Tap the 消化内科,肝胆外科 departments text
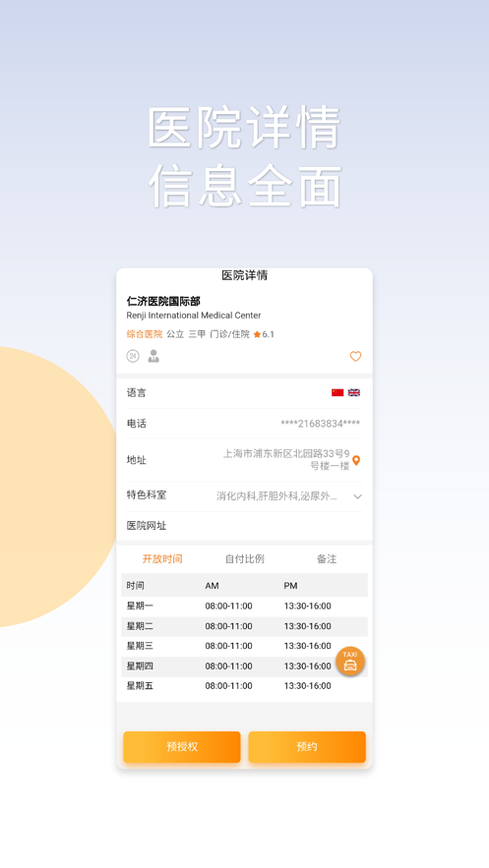Screen dimensions: 489x868 276,496
